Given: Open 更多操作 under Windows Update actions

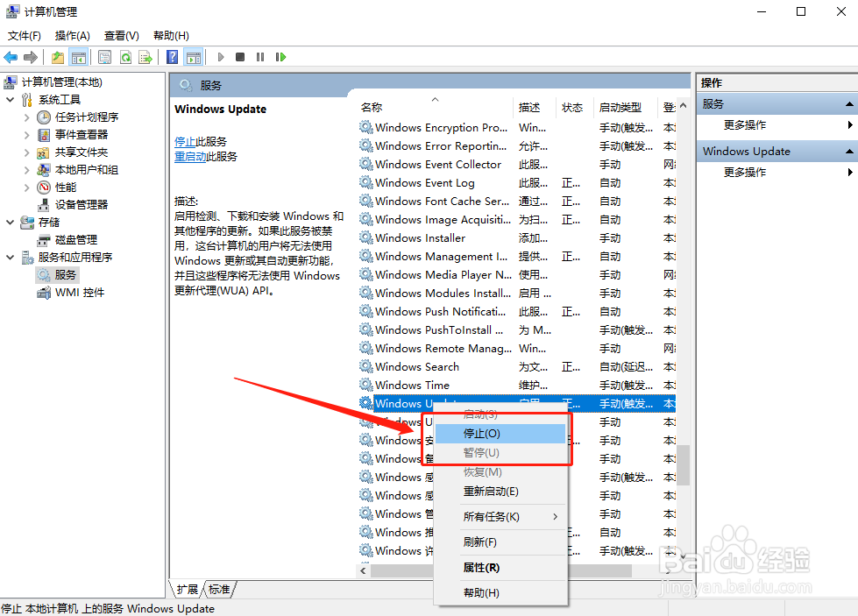Looking at the screenshot, I should (745, 173).
